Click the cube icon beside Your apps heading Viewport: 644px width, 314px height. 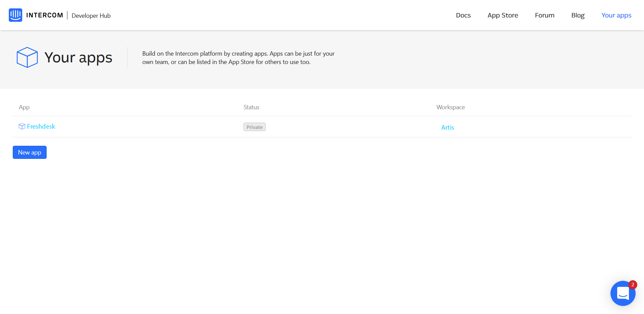pos(27,57)
